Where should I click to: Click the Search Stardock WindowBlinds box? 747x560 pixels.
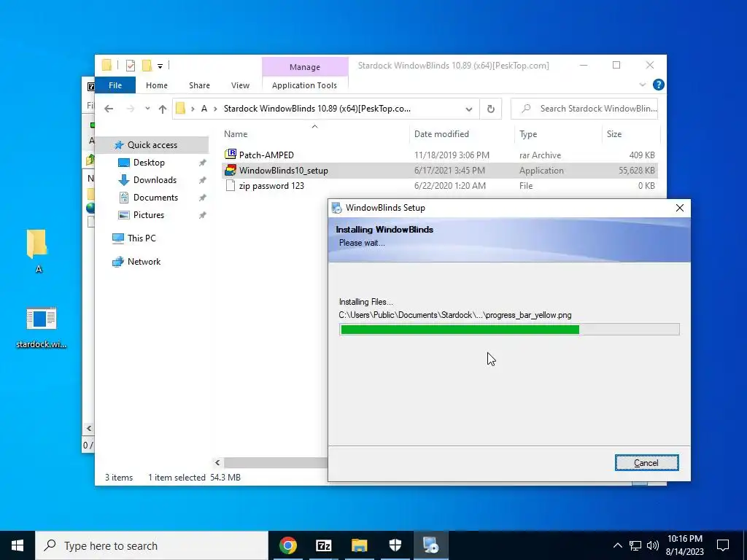pyautogui.click(x=584, y=109)
